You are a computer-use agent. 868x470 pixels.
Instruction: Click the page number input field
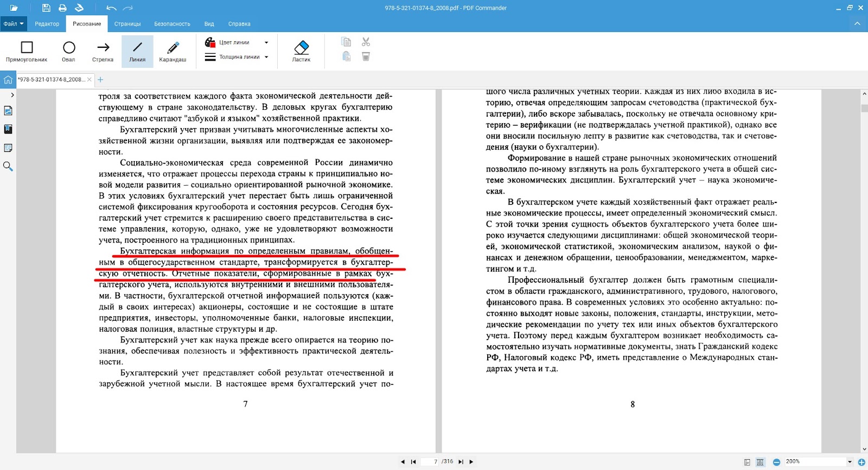pos(430,462)
